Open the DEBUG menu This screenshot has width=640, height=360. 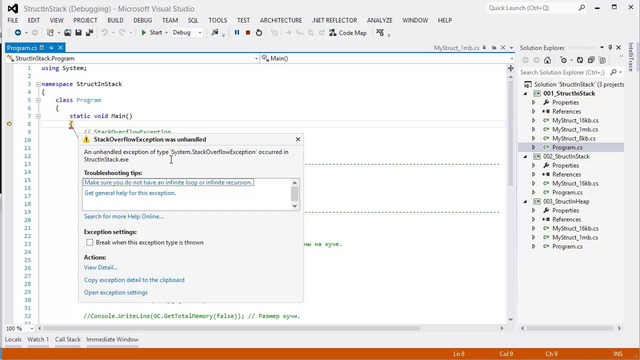coord(142,20)
